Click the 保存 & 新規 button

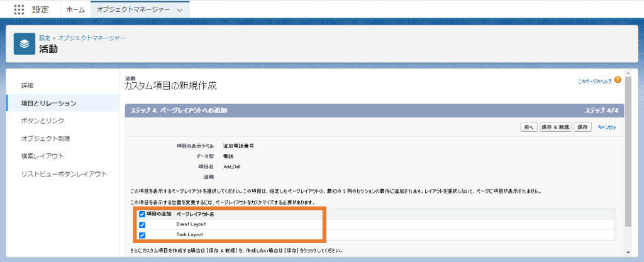click(555, 127)
